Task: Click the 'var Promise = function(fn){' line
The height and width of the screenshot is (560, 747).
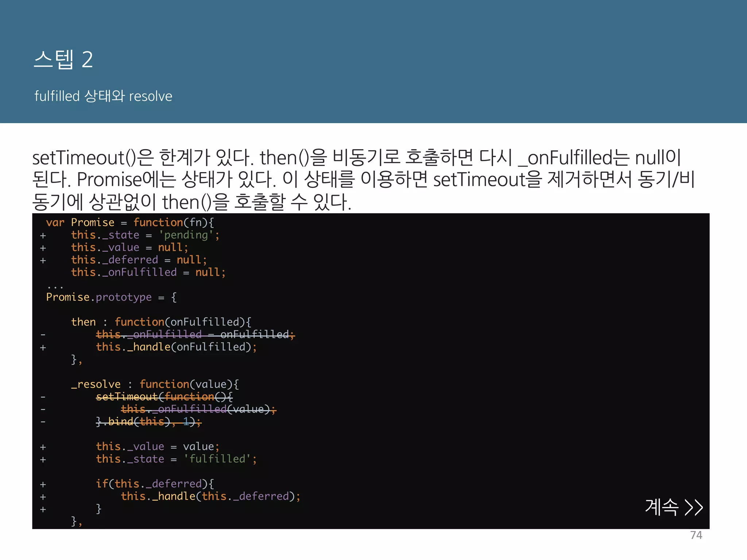Action: [130, 222]
